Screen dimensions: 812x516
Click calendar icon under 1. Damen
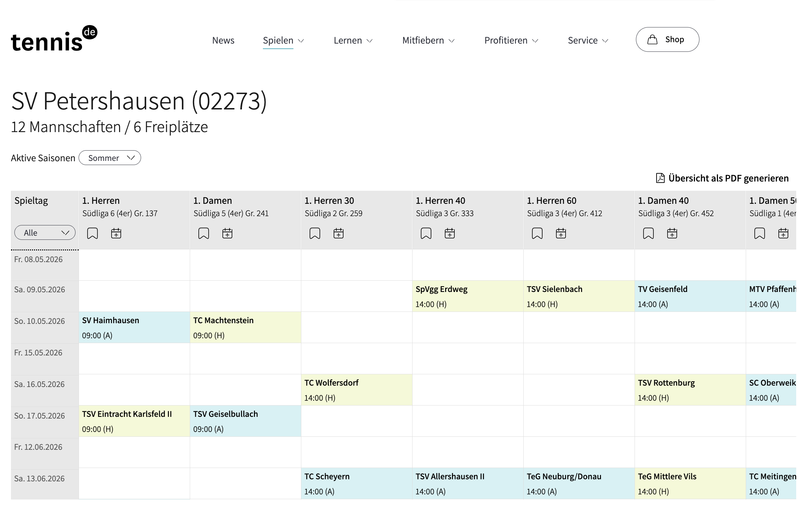click(x=227, y=233)
